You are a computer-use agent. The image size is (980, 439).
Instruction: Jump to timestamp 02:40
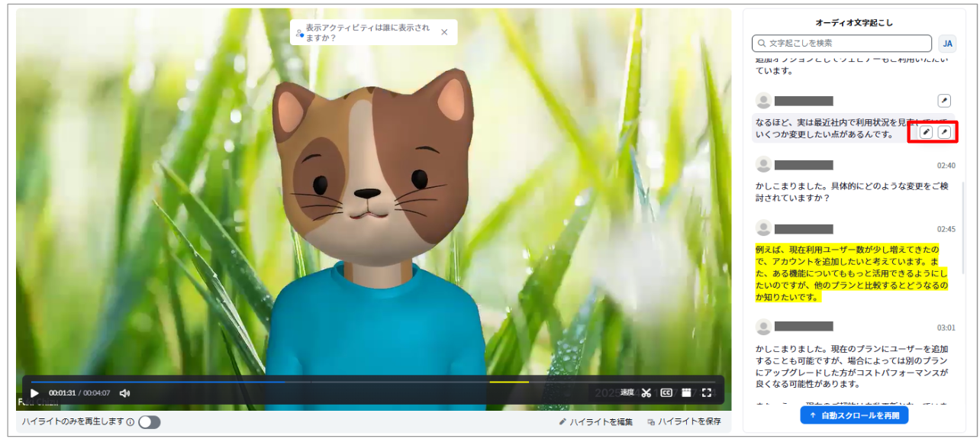point(946,165)
